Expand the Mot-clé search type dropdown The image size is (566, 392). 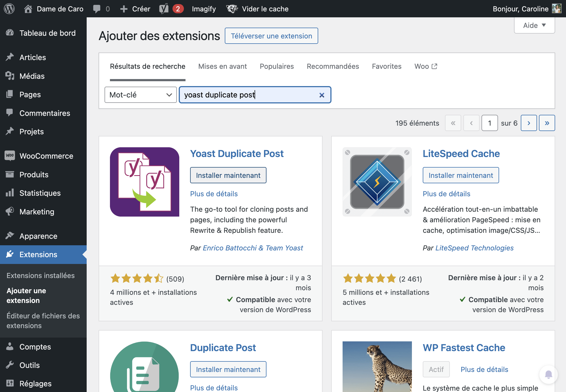[141, 95]
